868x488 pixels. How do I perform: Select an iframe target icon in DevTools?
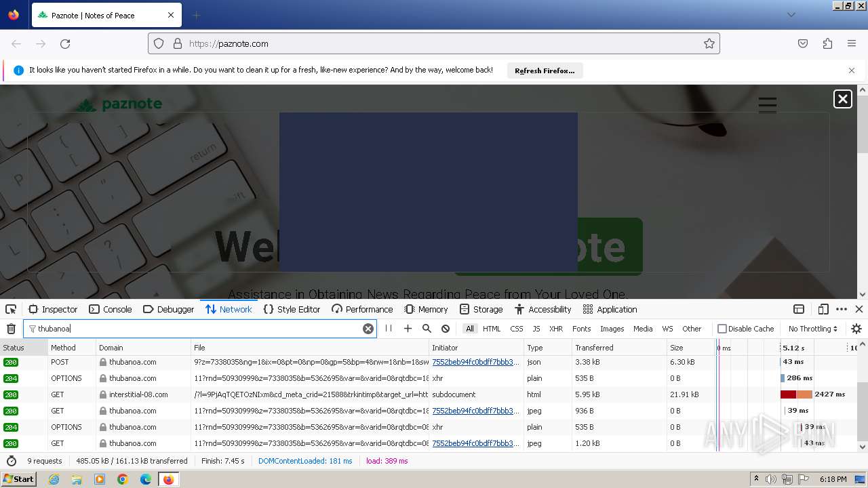[799, 309]
